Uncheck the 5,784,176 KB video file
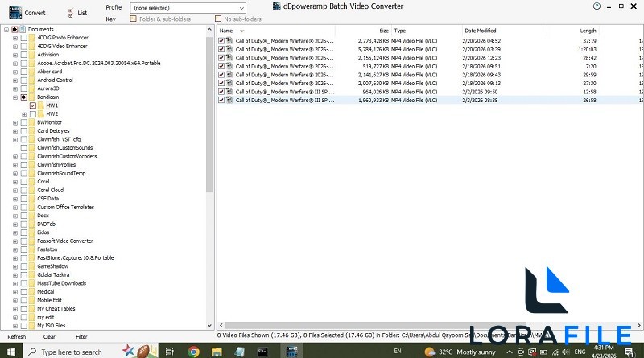 (221, 49)
